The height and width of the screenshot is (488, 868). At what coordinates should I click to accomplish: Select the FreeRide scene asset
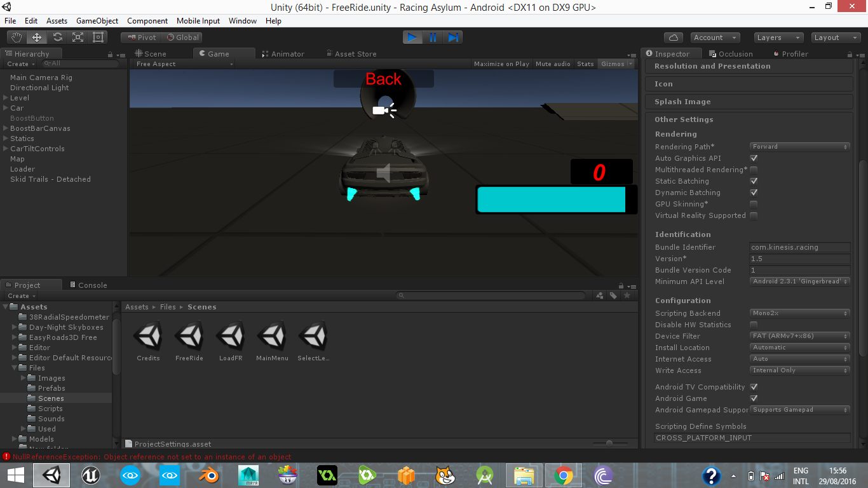[189, 341]
